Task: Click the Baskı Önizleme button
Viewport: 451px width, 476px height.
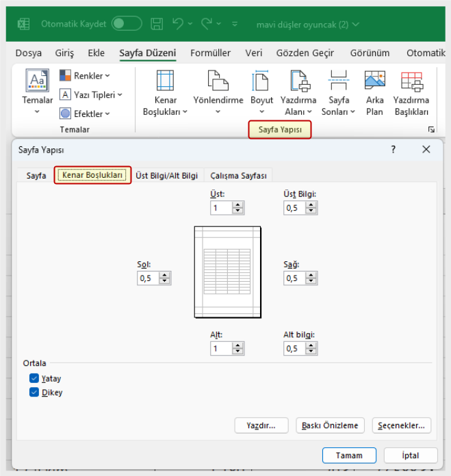Action: click(x=330, y=425)
